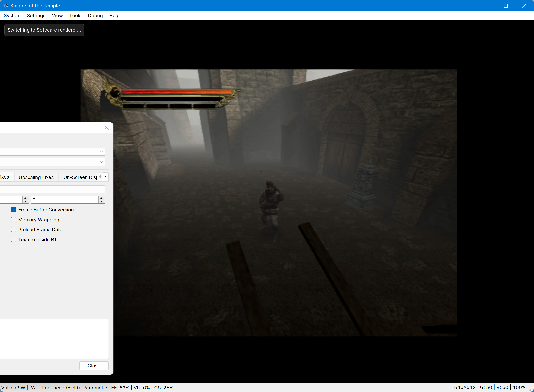Screen dimensions: 534x392
Task: Enable the Texture Inside RT option
Action: point(13,239)
